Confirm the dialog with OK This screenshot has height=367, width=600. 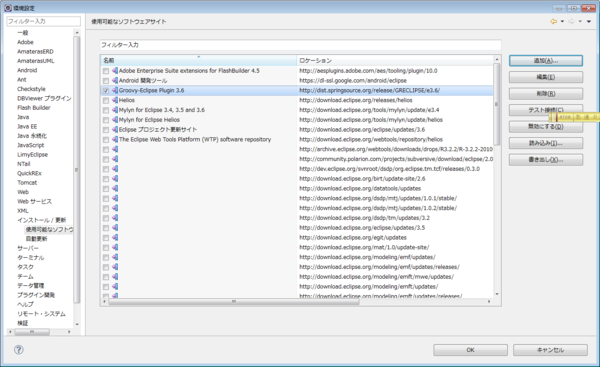point(470,350)
